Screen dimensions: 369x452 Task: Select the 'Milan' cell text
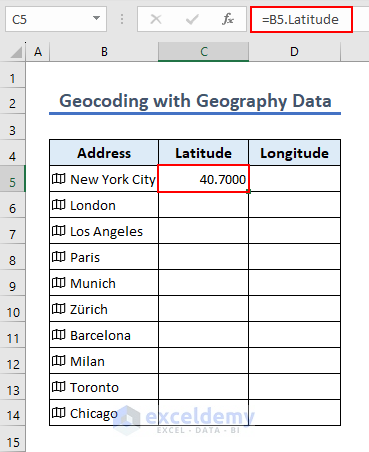tap(87, 361)
